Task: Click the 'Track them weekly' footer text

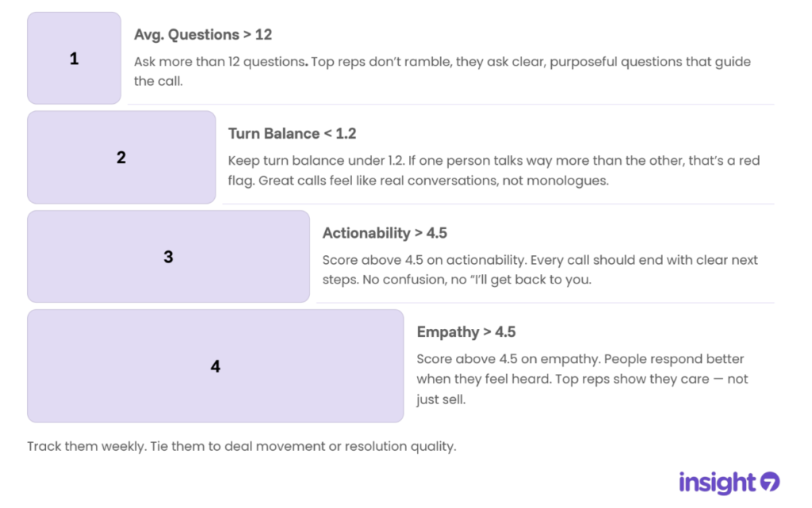Action: click(x=241, y=446)
